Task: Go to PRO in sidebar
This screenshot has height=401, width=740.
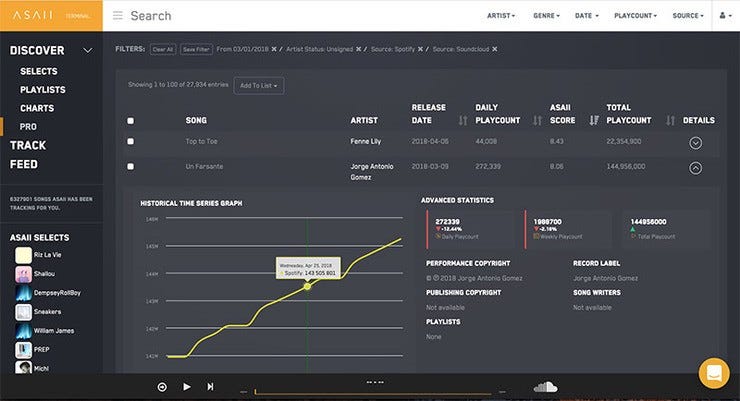Action: (28, 126)
